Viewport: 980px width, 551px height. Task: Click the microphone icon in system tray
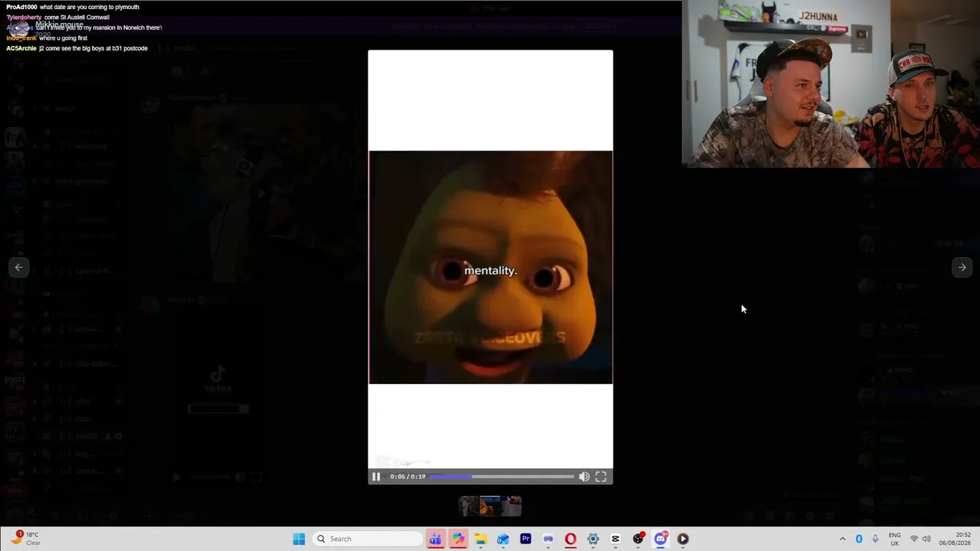875,539
